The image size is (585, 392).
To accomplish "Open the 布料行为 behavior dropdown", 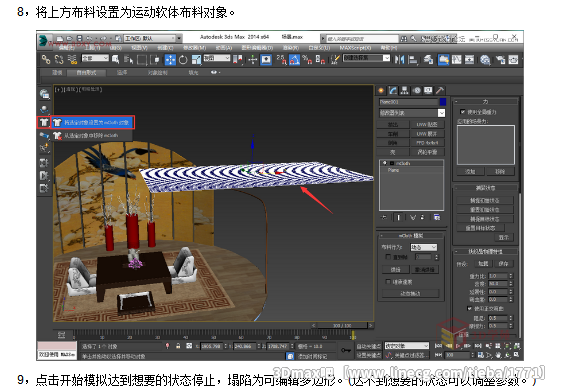I will (423, 247).
